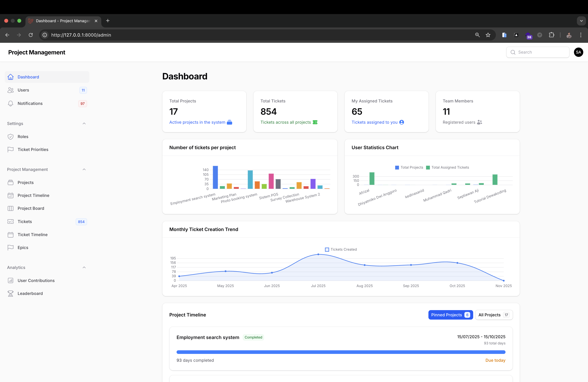
Task: Open Project Timeline in the sidebar
Action: click(x=33, y=195)
